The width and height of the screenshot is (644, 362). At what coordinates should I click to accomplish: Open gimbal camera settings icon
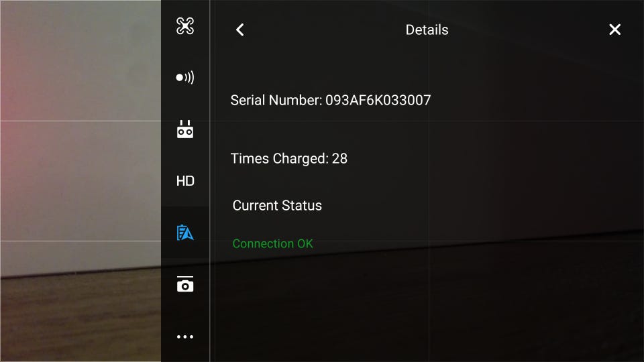(x=185, y=284)
